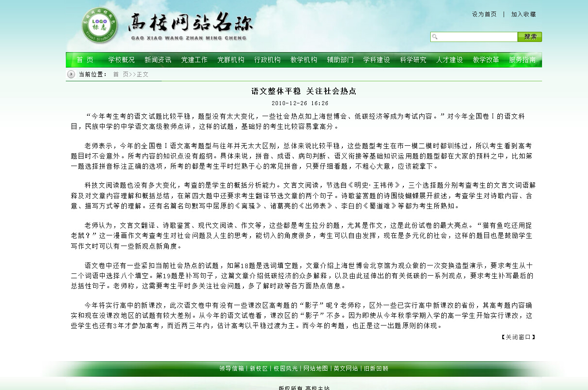Open the 校园风光 footer link

pos(286,368)
